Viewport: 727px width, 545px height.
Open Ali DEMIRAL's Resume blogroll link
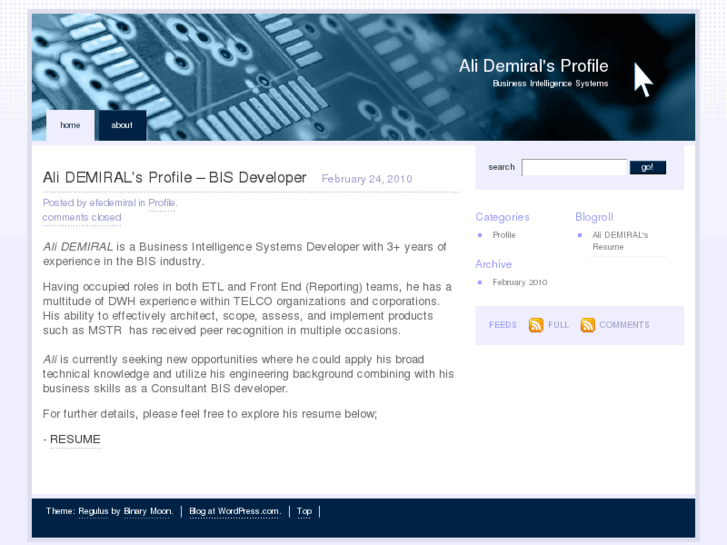(x=620, y=241)
